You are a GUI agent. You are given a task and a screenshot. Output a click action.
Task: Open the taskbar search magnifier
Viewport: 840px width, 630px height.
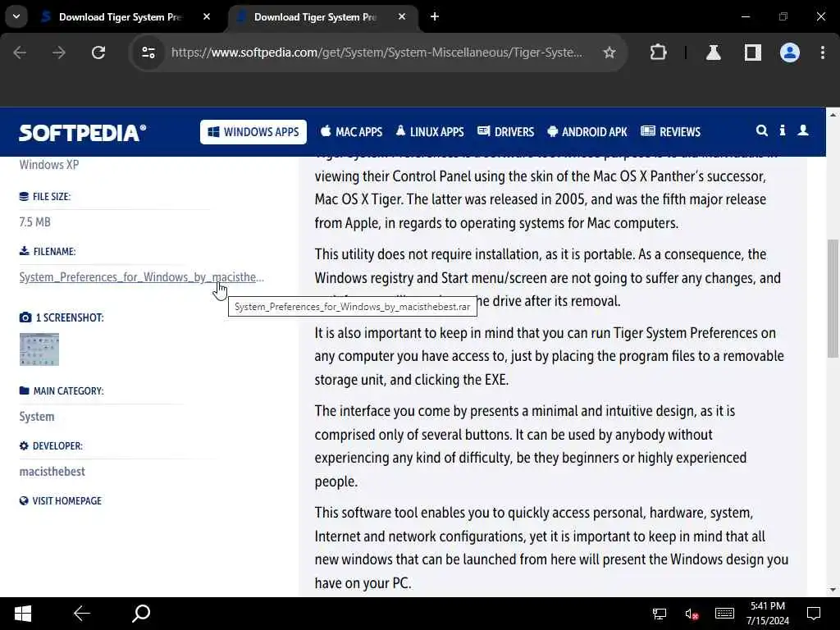click(141, 614)
